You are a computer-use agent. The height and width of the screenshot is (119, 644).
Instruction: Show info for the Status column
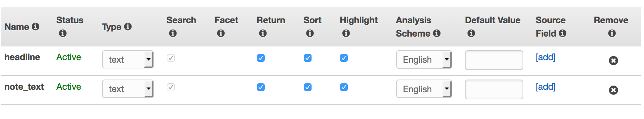[63, 33]
